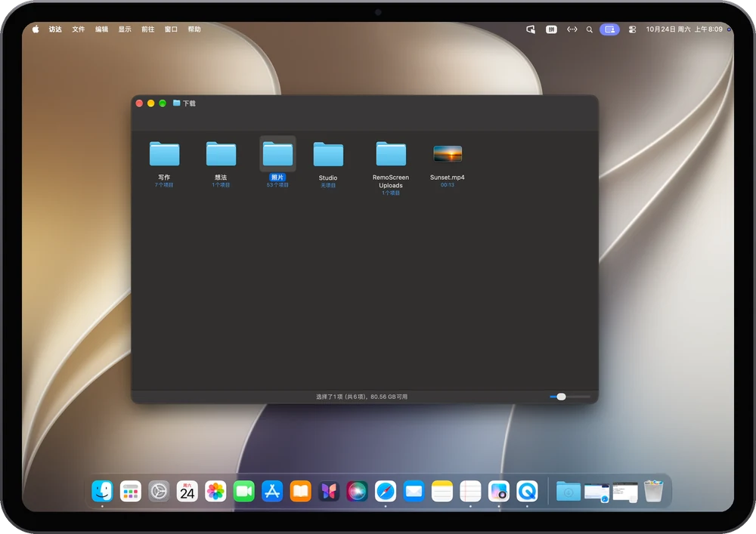This screenshot has width=756, height=534.
Task: Open FaceTime from the Dock
Action: coord(244,491)
